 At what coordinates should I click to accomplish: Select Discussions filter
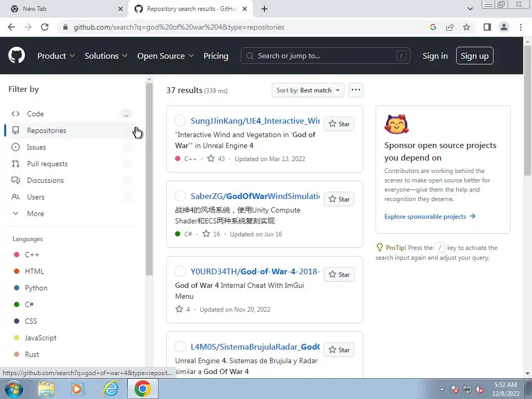pos(71,180)
